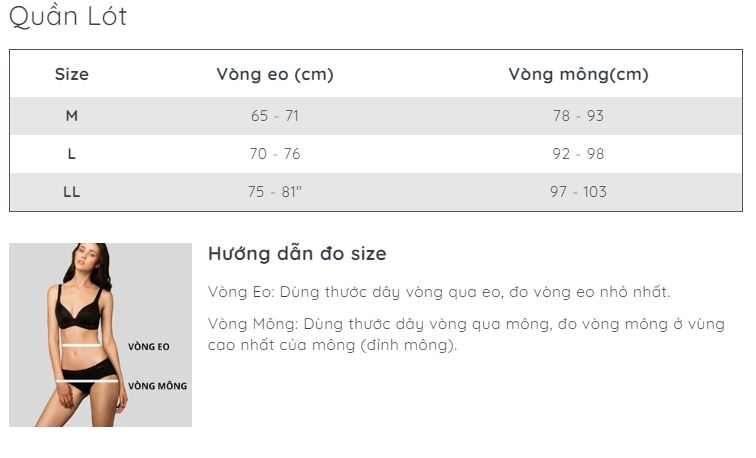The width and height of the screenshot is (756, 458).
Task: Click the "Vòng eo (cm)" column header
Action: tap(275, 74)
